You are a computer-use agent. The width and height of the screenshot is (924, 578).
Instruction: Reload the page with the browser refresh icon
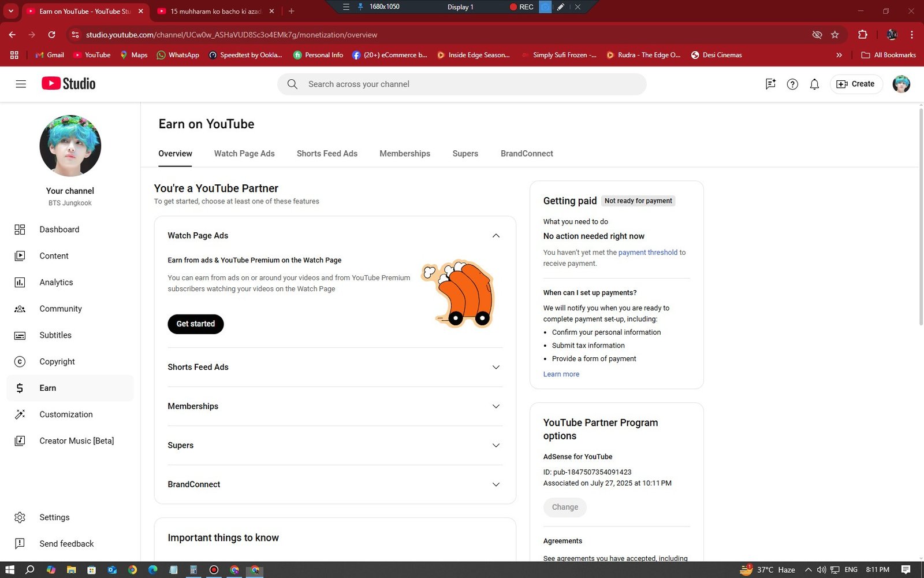tap(51, 35)
